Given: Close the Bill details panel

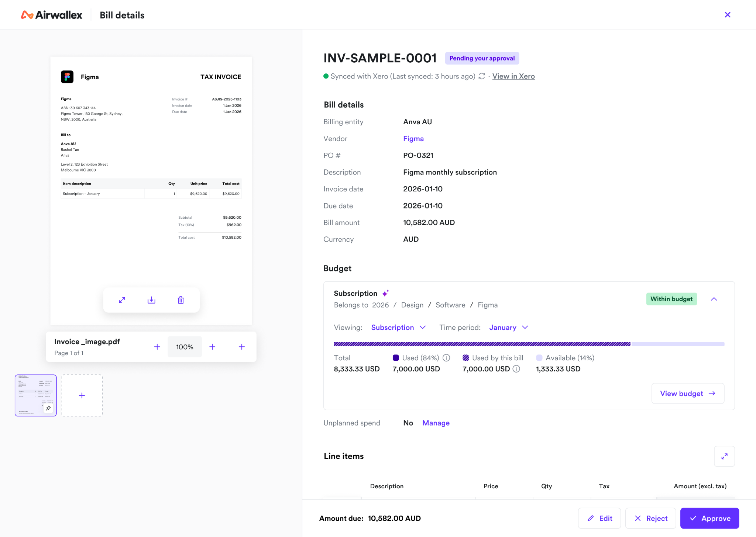Looking at the screenshot, I should 728,15.
